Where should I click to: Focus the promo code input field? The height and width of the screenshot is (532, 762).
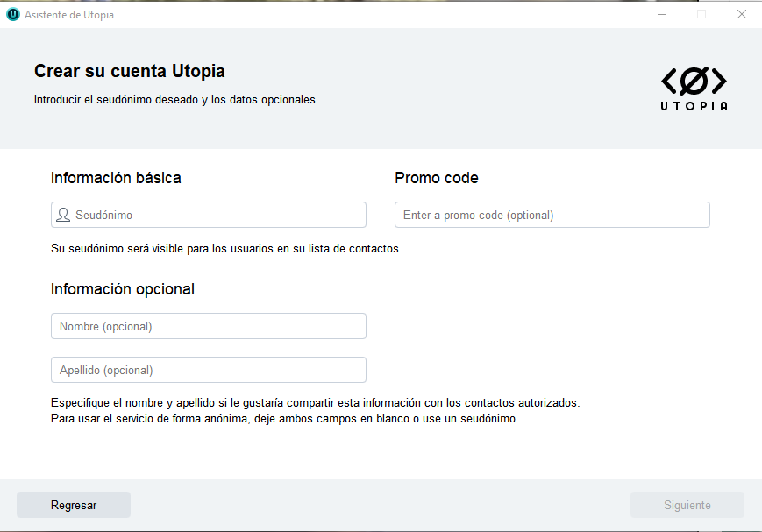(552, 215)
